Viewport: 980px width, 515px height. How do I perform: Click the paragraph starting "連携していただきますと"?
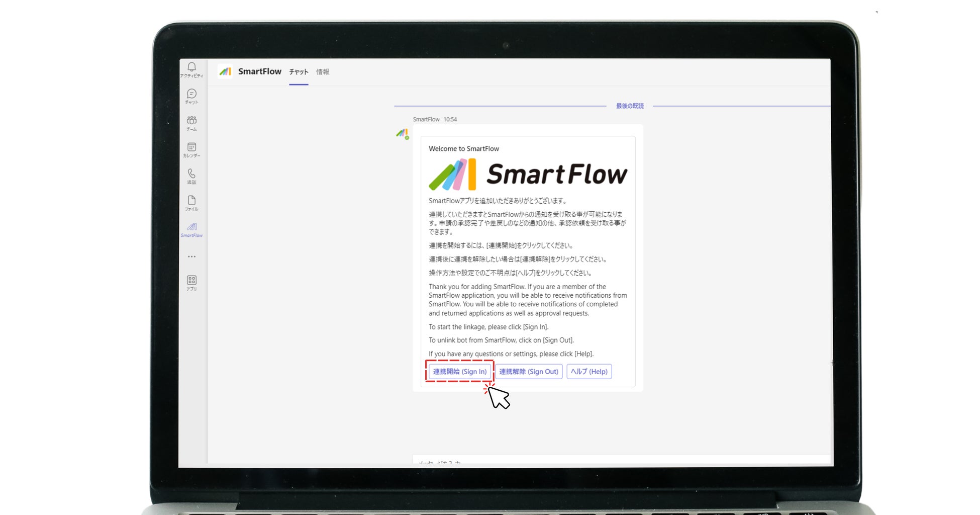(x=528, y=223)
